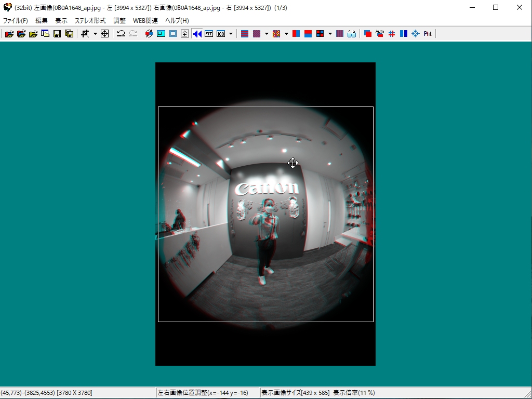Select side-by-side red/blue stereo icon
Image resolution: width=532 pixels, height=399 pixels.
pyautogui.click(x=296, y=34)
